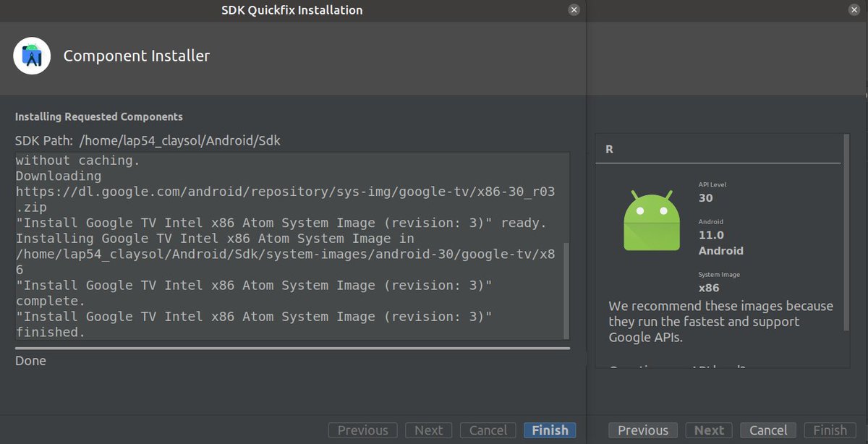The width and height of the screenshot is (868, 444).
Task: Click the Previous button in SDK Quickfix Installation
Action: 363,430
